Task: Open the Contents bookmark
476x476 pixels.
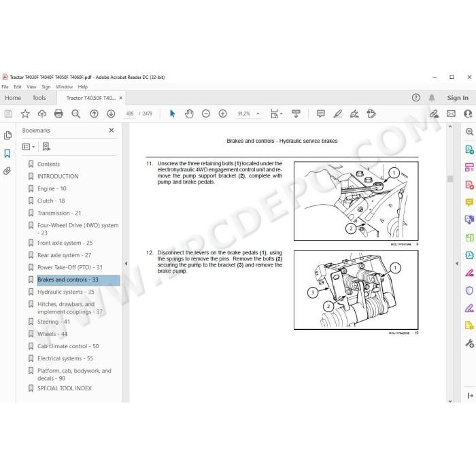Action: click(x=48, y=165)
